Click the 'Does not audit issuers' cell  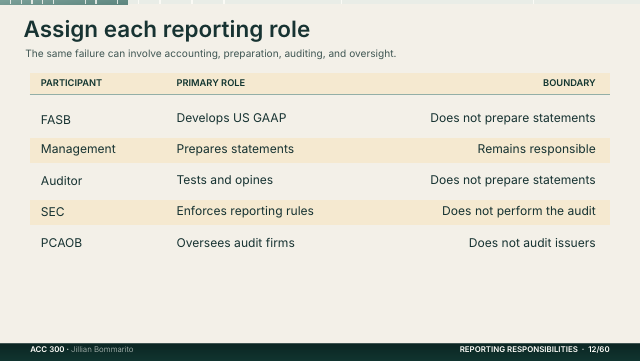pyautogui.click(x=532, y=243)
